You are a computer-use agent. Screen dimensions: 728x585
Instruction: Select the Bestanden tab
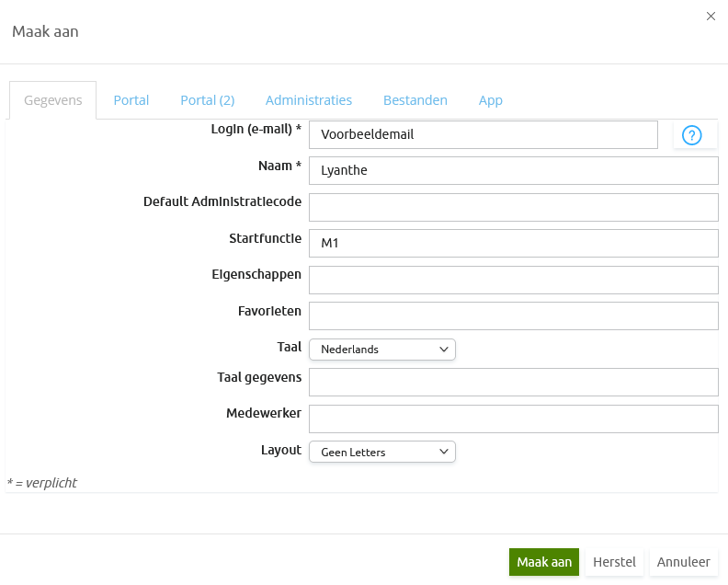tap(415, 100)
